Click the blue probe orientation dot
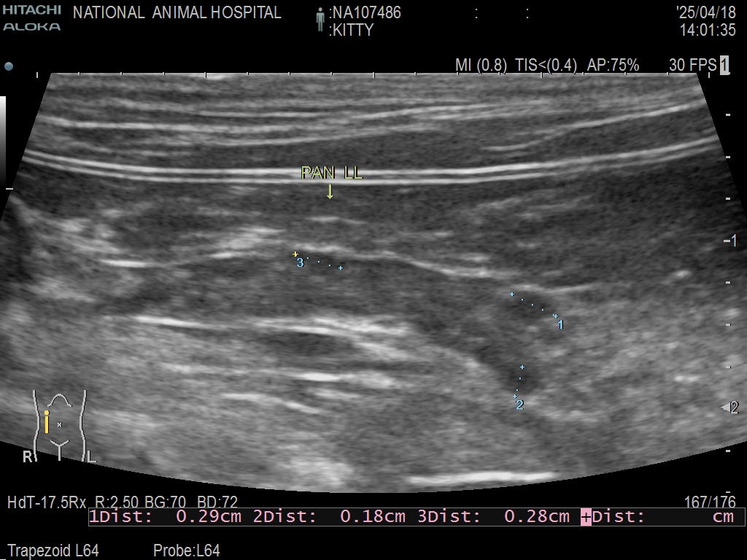Screen dimensions: 747x560 (x=9, y=66)
